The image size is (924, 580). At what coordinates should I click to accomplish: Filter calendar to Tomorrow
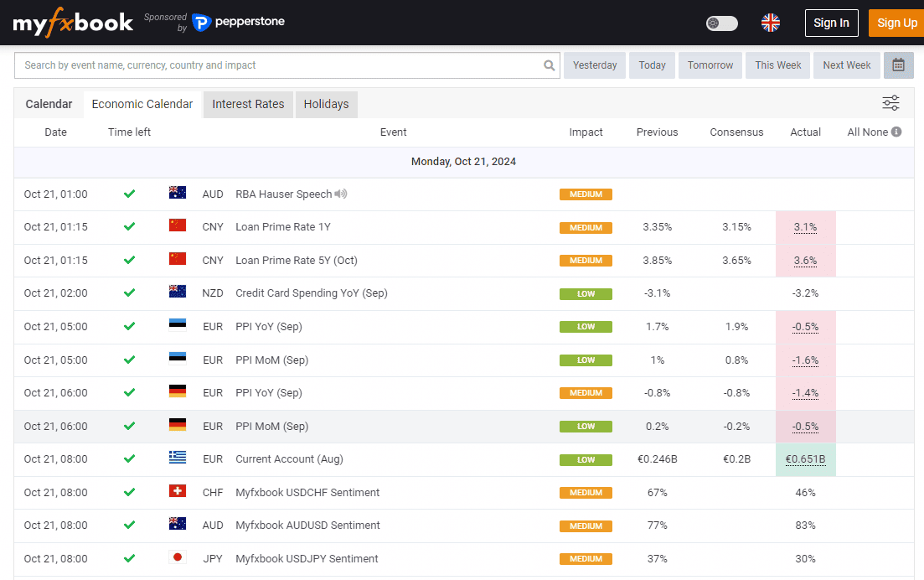pyautogui.click(x=710, y=65)
